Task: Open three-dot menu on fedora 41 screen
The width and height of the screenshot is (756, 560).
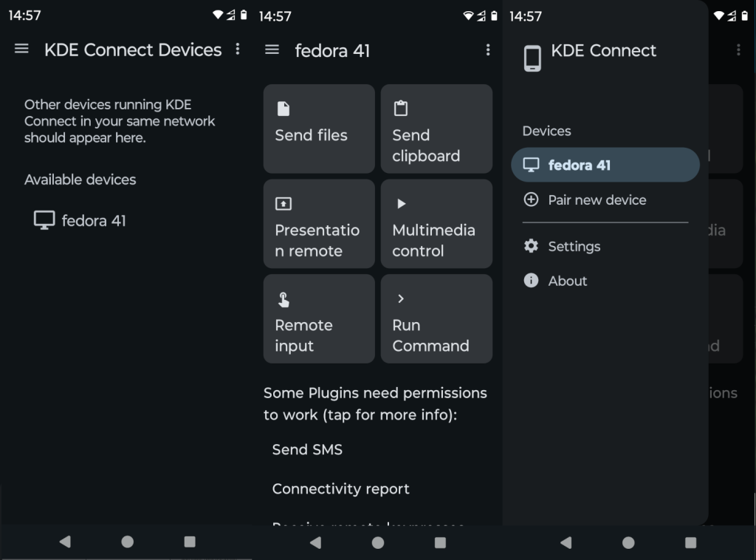Action: click(488, 49)
